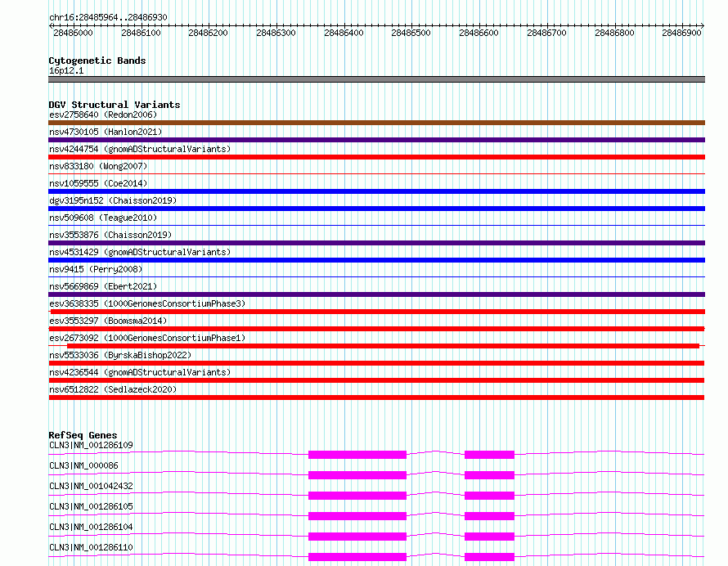Open variant esv2758640 (Redon2006) label
This screenshot has width=728, height=566.
pyautogui.click(x=103, y=115)
